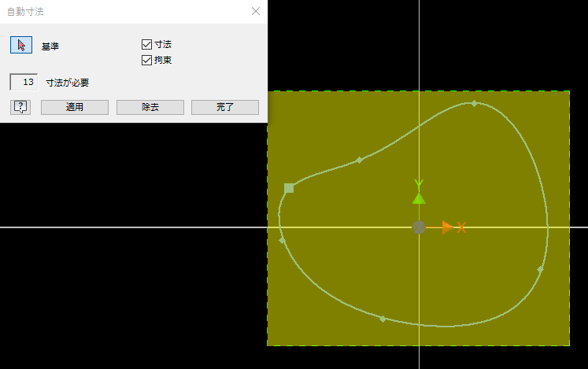
Task: Click the green Y axis letter label
Action: point(419,185)
